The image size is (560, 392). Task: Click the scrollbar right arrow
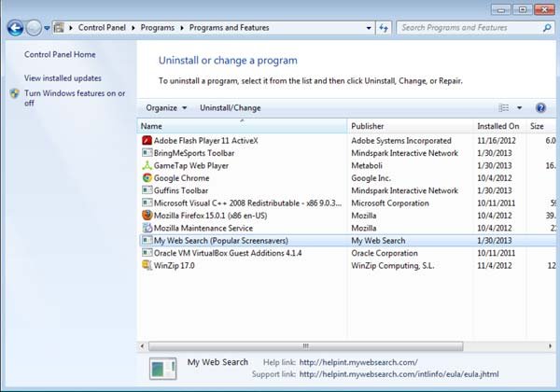[550, 346]
